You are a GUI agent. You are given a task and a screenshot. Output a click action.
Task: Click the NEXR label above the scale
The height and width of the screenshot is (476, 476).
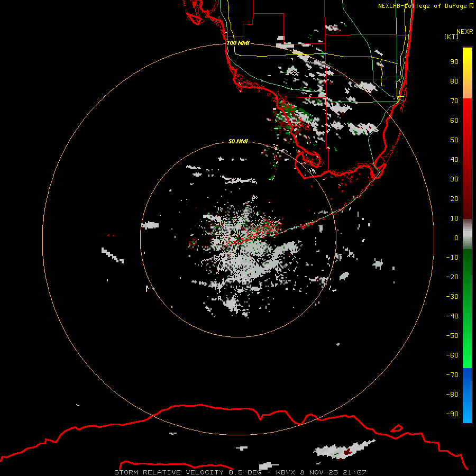click(465, 32)
